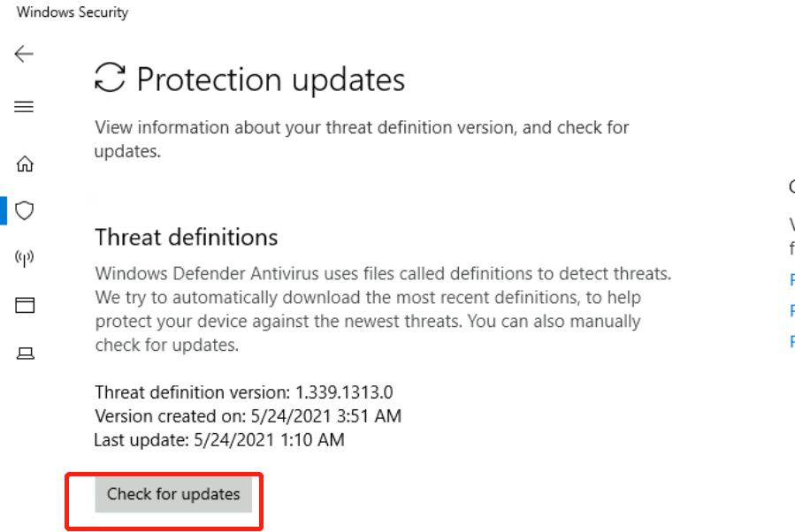Click the back arrow in Windows Security
This screenshot has width=795, height=532.
pyautogui.click(x=24, y=54)
